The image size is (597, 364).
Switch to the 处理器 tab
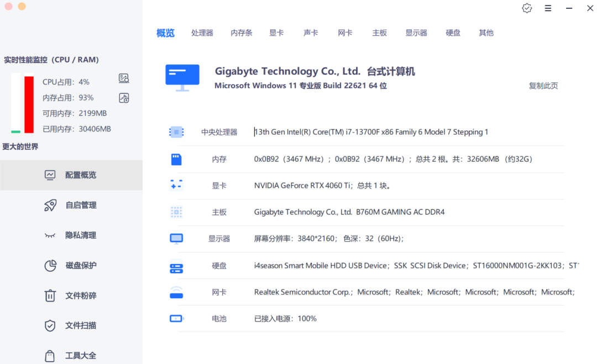202,33
